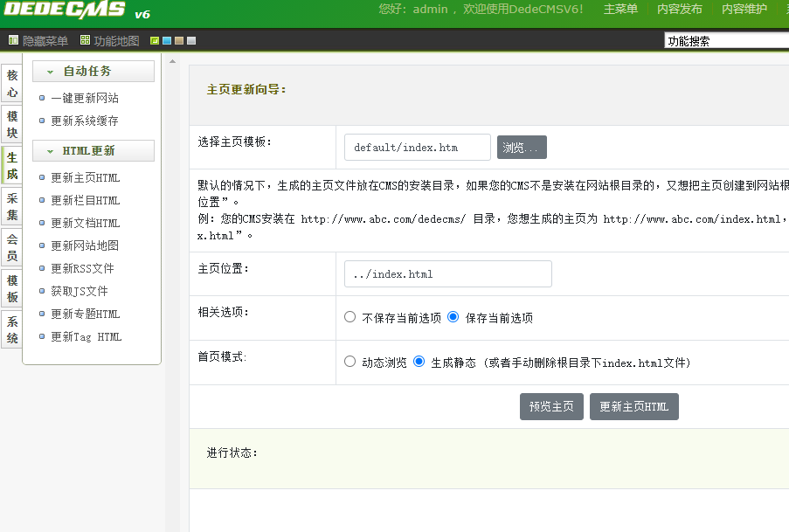Switch to the 生成 vertical tab

click(x=12, y=166)
